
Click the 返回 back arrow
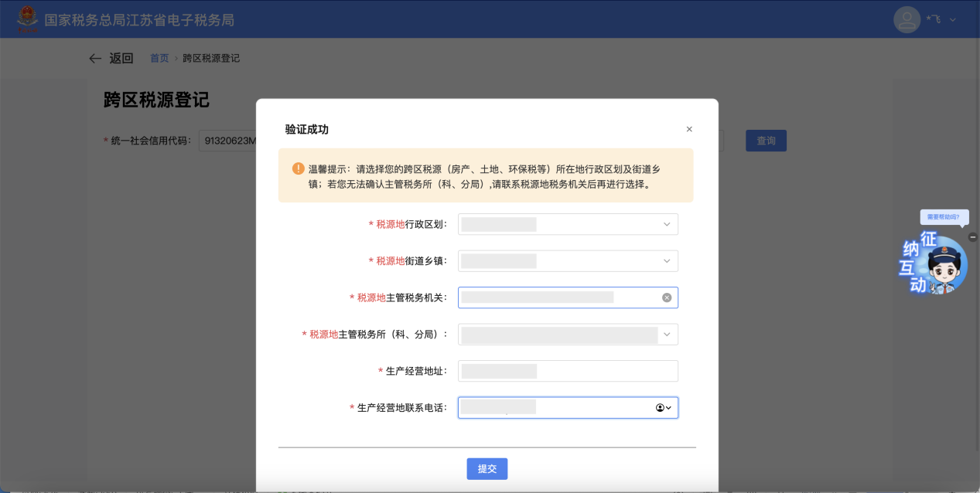(95, 59)
